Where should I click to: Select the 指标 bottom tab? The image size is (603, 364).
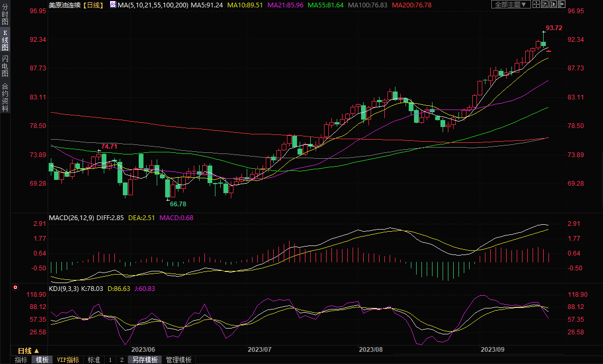pyautogui.click(x=21, y=360)
